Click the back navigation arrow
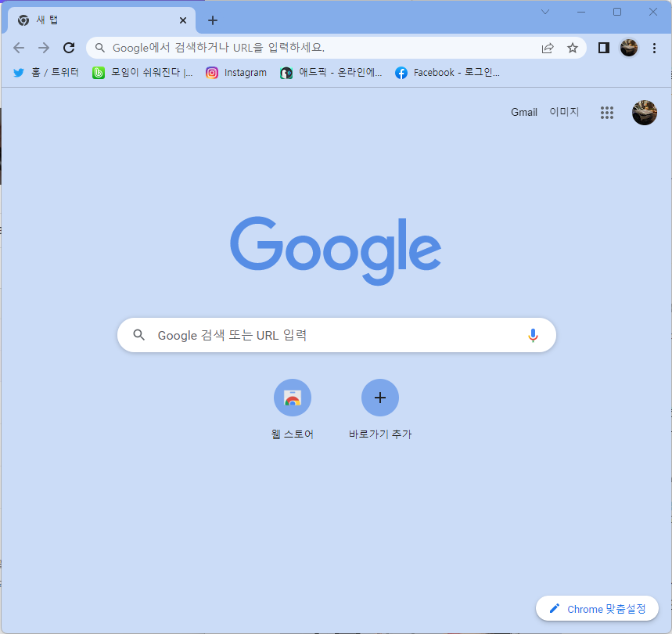The image size is (672, 634). click(19, 48)
